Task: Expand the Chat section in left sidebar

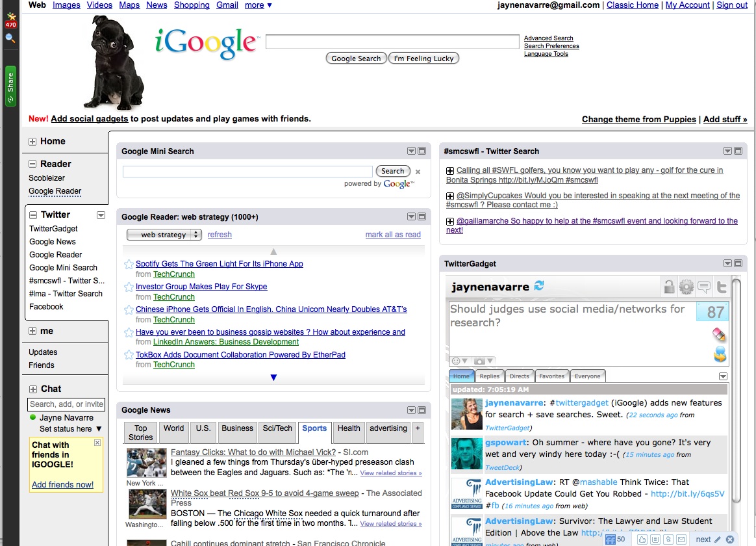Action: point(32,389)
